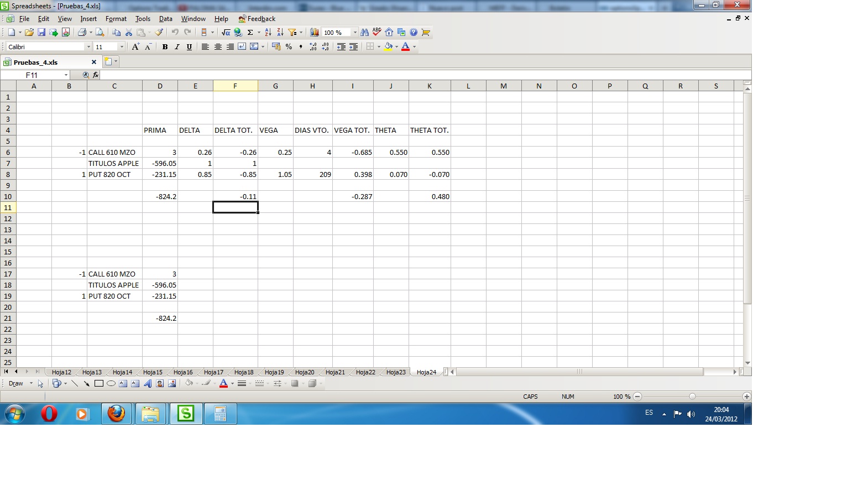Viewport: 868px width, 490px height.
Task: Toggle bold formatting
Action: (x=165, y=47)
